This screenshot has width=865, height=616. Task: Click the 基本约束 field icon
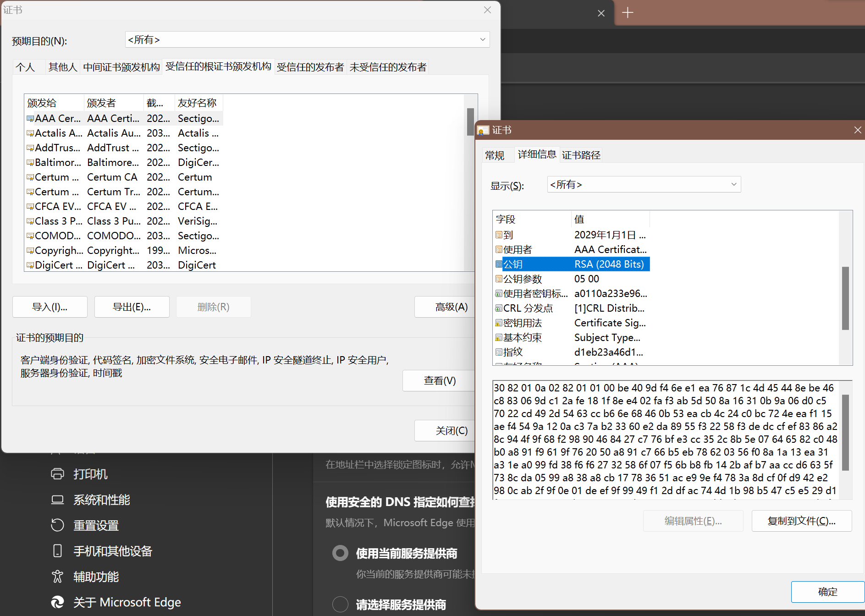click(x=499, y=337)
